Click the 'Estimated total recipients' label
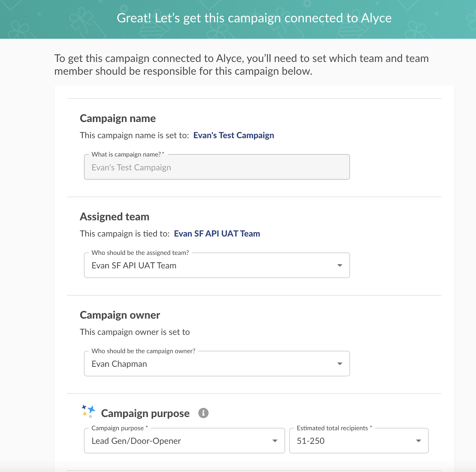Screen dimensions: 476x472 click(x=334, y=428)
